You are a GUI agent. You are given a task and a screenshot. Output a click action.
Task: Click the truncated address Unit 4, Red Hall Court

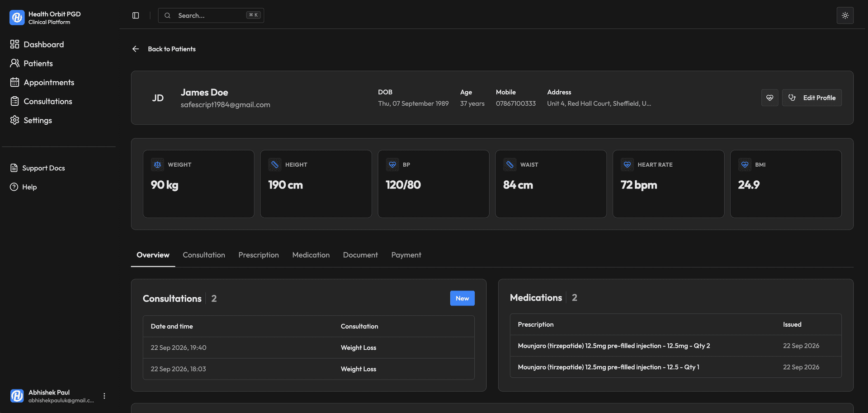point(599,103)
